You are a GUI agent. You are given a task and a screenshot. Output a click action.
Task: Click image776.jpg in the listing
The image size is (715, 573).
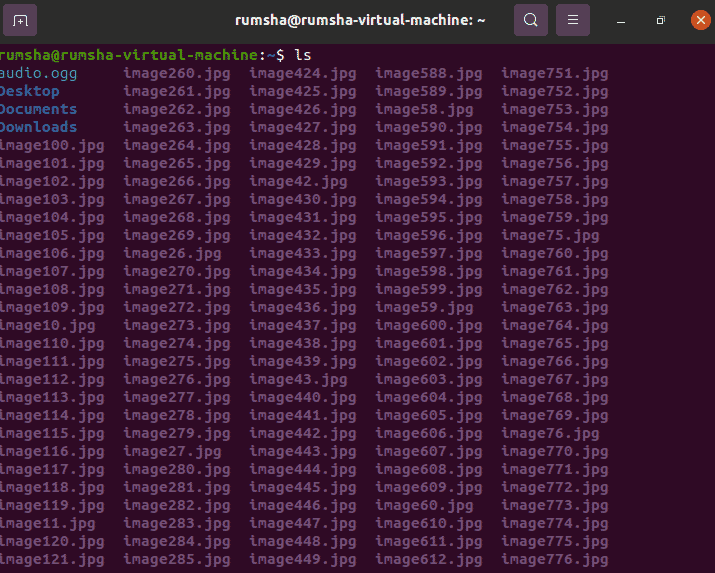pyautogui.click(x=555, y=560)
